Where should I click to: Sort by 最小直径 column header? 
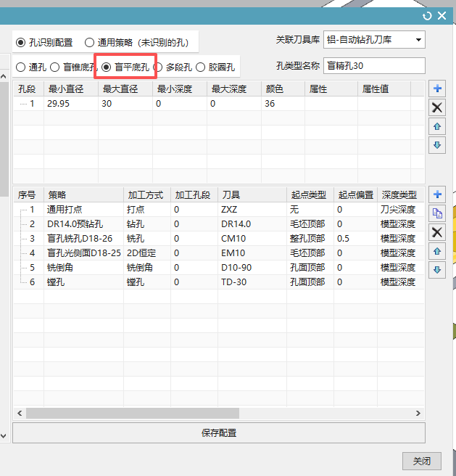point(71,89)
